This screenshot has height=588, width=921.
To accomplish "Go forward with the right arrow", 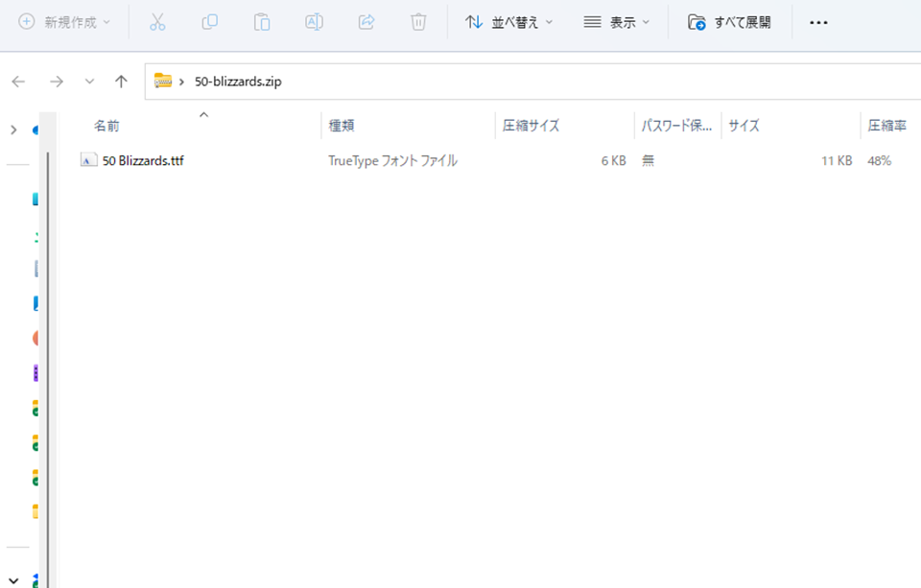I will click(x=57, y=82).
